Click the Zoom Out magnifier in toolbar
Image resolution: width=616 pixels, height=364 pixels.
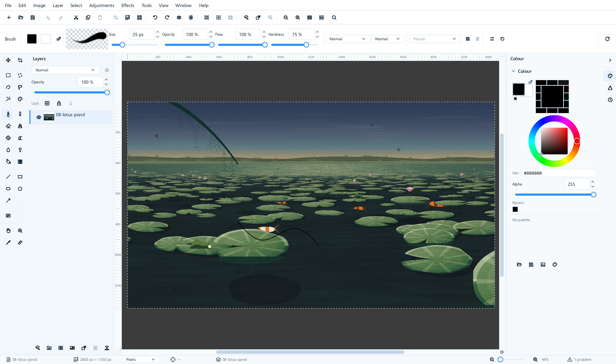coord(286,17)
